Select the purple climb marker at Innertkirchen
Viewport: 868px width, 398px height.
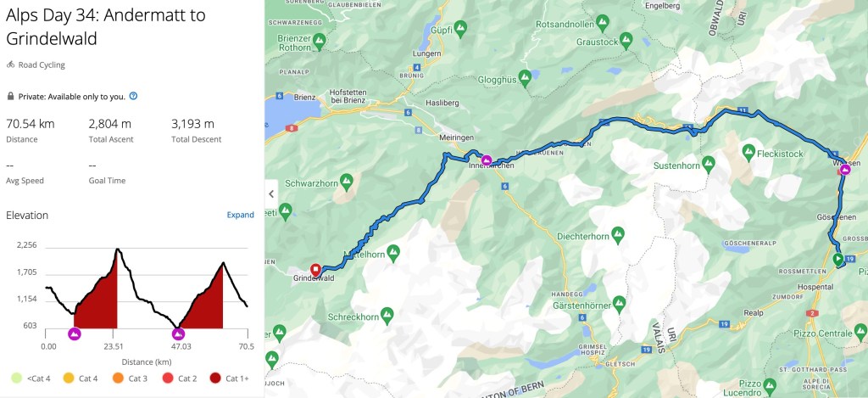(487, 160)
